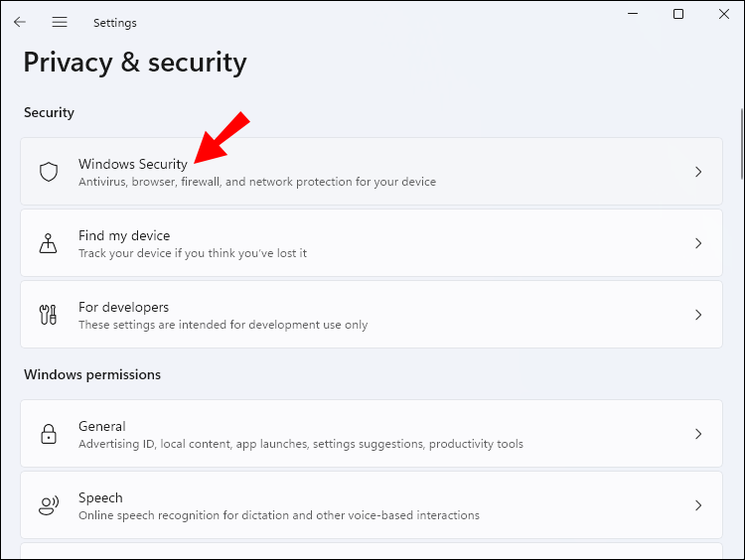Viewport: 745px width, 560px height.
Task: Expand Windows Security with its chevron
Action: tap(698, 172)
